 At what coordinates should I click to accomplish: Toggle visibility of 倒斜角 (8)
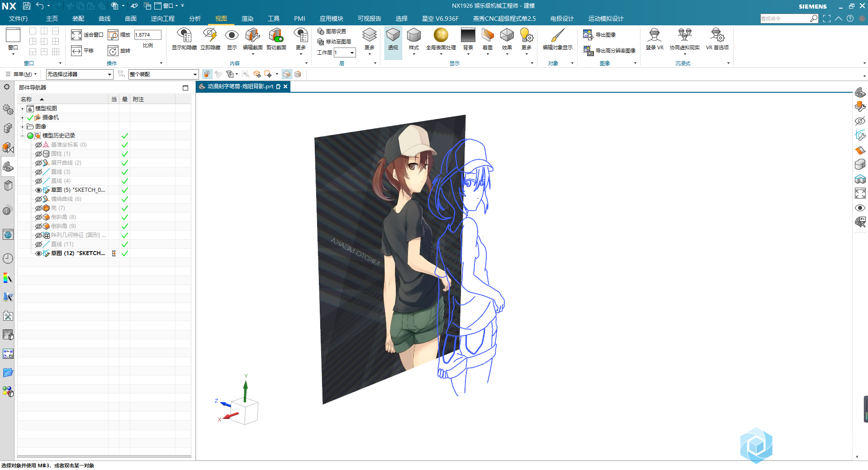(x=38, y=217)
